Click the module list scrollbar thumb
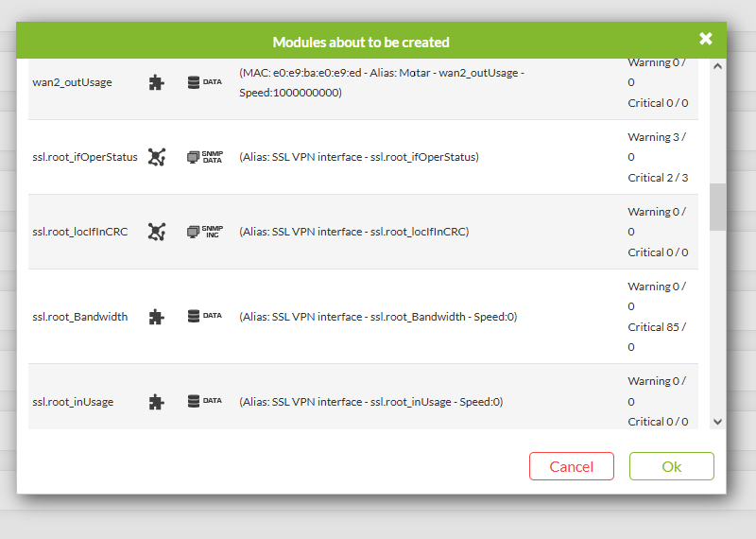 717,207
